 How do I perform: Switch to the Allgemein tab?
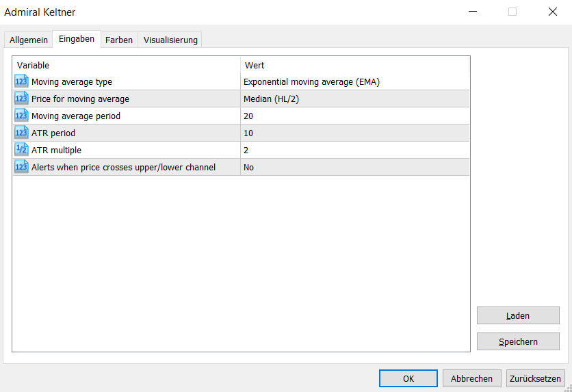29,40
